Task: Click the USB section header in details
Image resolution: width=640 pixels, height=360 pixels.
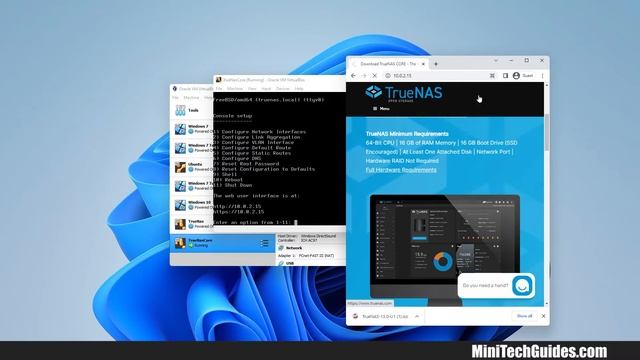Action: coord(290,263)
